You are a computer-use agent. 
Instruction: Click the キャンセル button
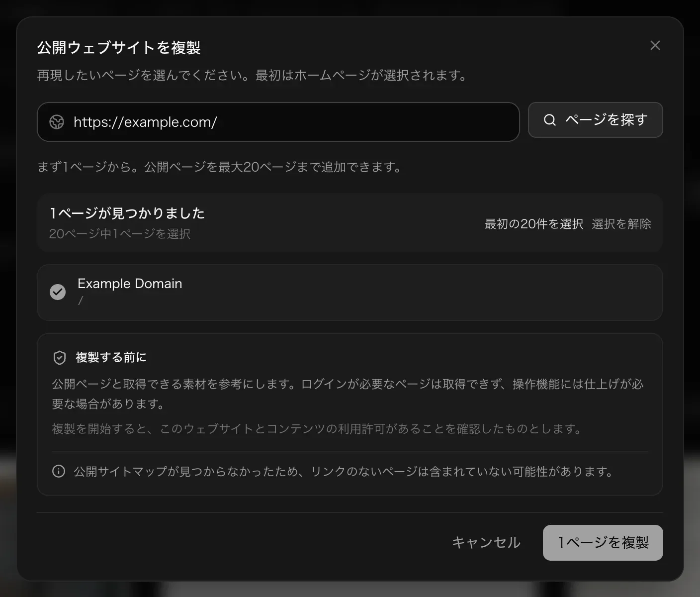(486, 542)
